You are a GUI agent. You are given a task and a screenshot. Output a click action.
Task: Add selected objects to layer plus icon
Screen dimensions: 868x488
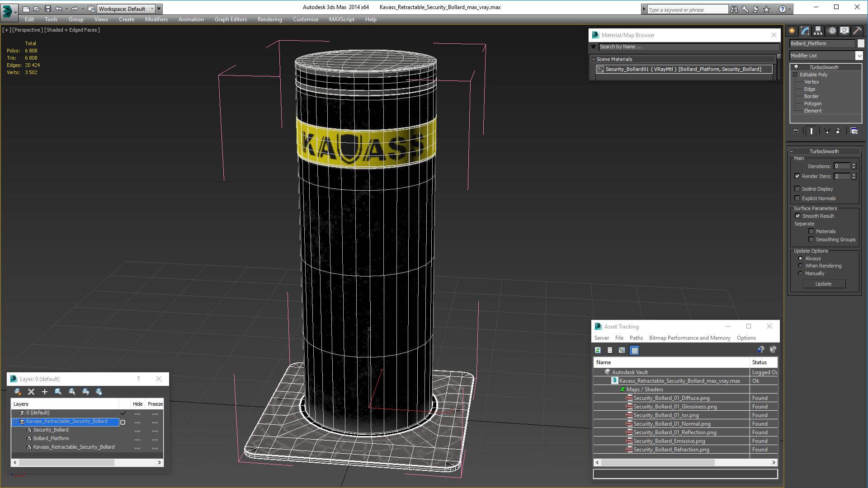(45, 392)
